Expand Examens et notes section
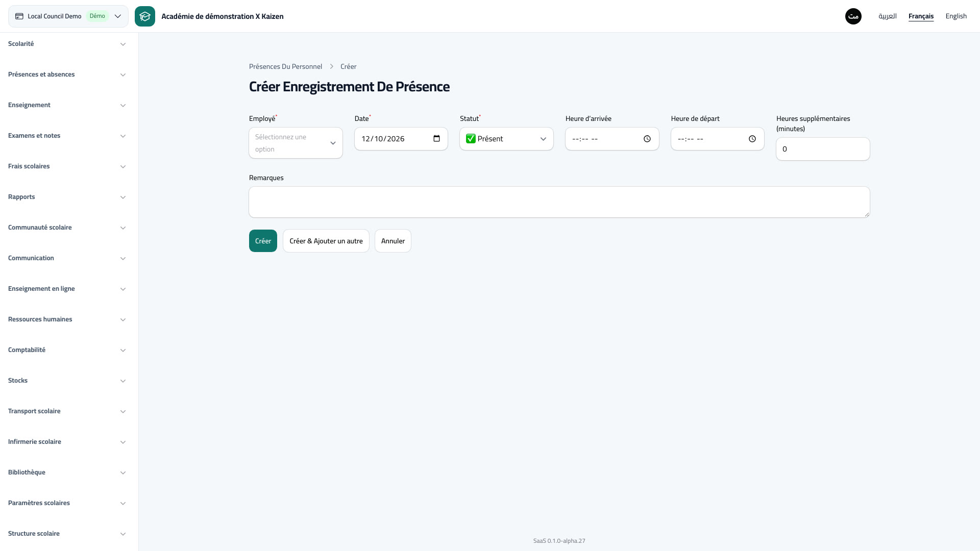Image resolution: width=980 pixels, height=551 pixels. tap(67, 136)
